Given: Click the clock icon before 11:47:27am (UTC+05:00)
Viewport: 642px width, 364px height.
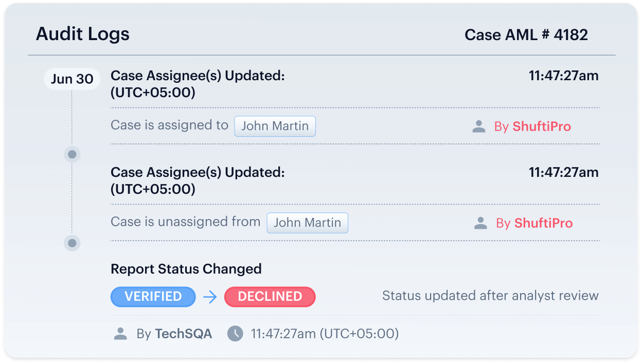Looking at the screenshot, I should point(235,334).
